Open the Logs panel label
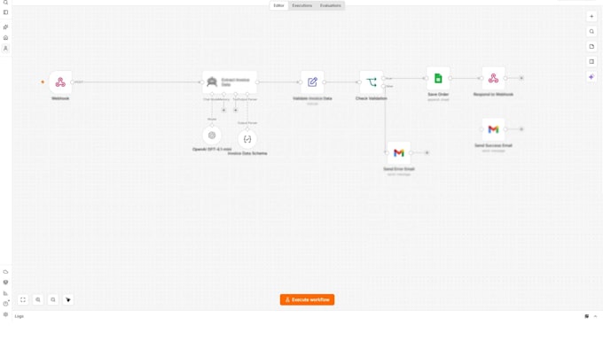603x364 pixels. point(20,316)
